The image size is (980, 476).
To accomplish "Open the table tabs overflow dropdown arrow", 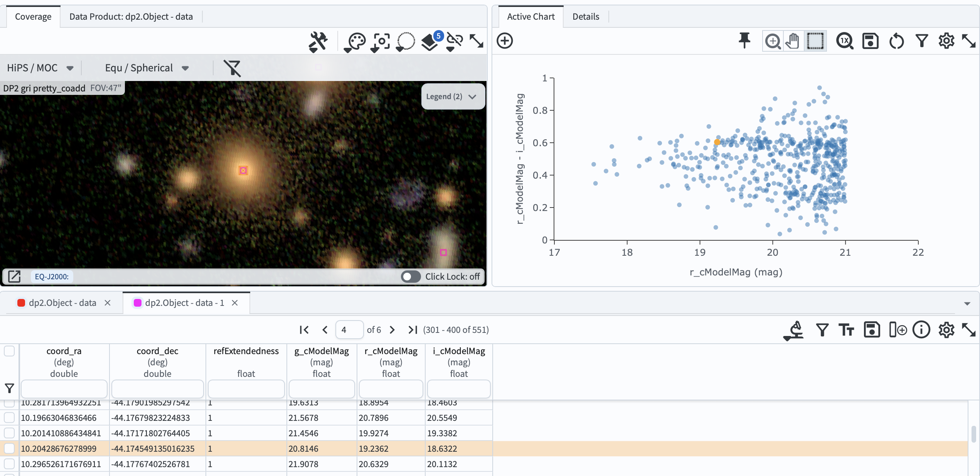I will (967, 304).
